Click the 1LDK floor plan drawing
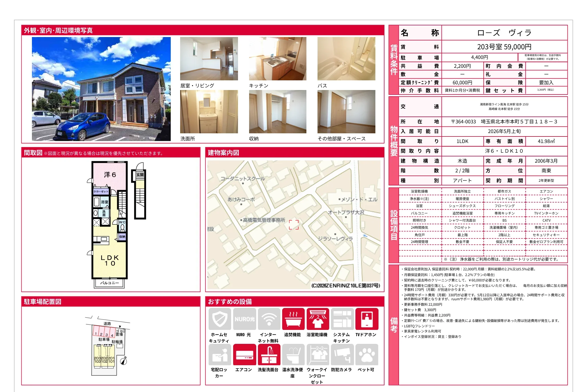The image size is (586, 392). pyautogui.click(x=110, y=222)
